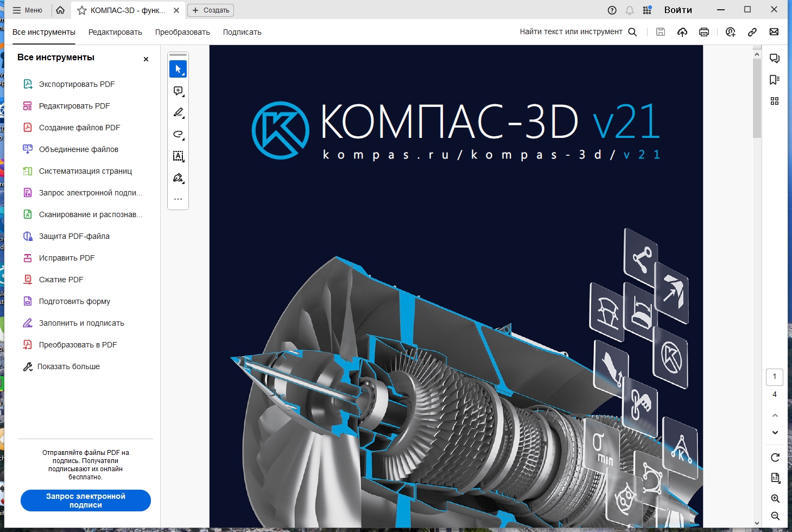Select the arrow selection tool
792x532 pixels.
(178, 69)
